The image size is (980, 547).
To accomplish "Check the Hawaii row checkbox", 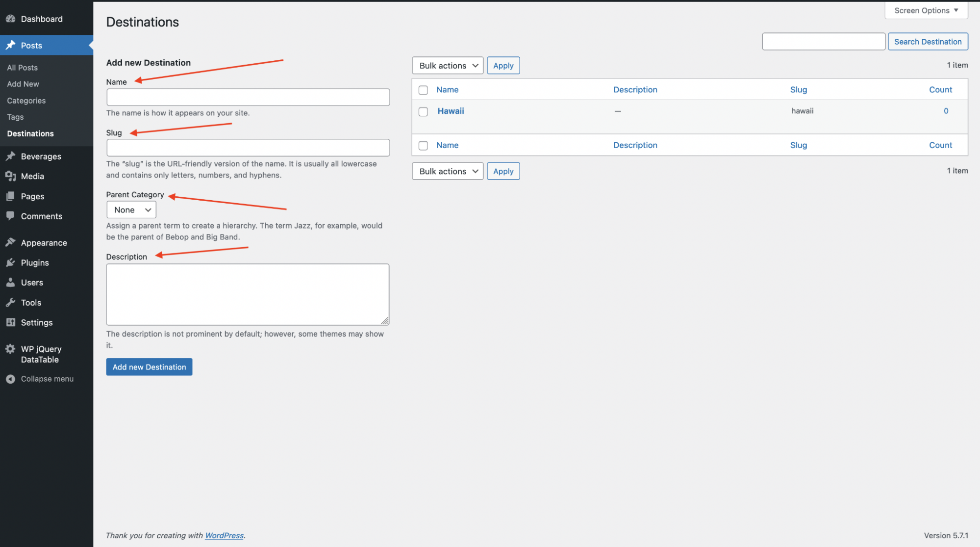I will pyautogui.click(x=423, y=111).
